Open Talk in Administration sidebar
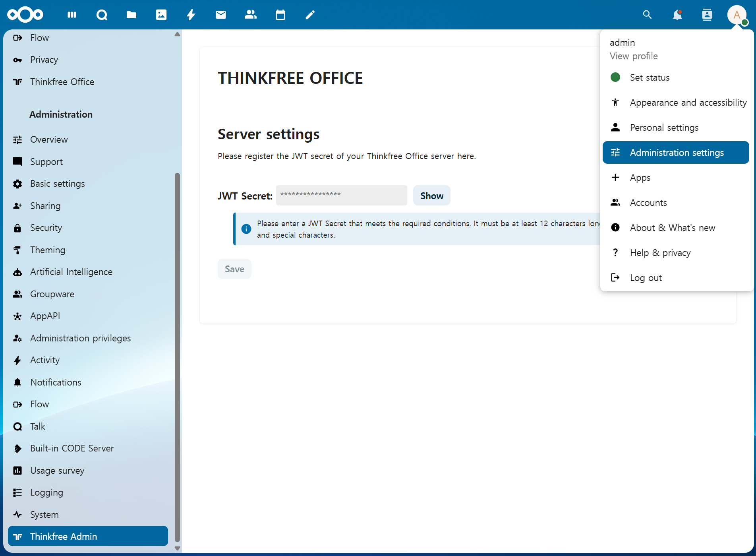The width and height of the screenshot is (756, 556). click(x=88, y=426)
